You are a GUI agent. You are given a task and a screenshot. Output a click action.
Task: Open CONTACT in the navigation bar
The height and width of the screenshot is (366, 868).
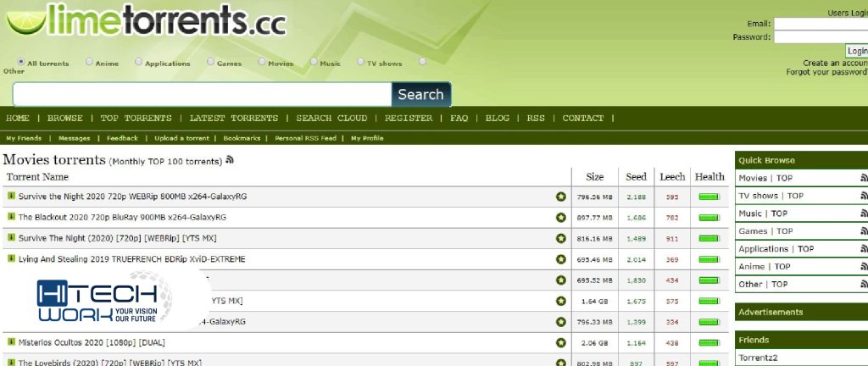(583, 118)
